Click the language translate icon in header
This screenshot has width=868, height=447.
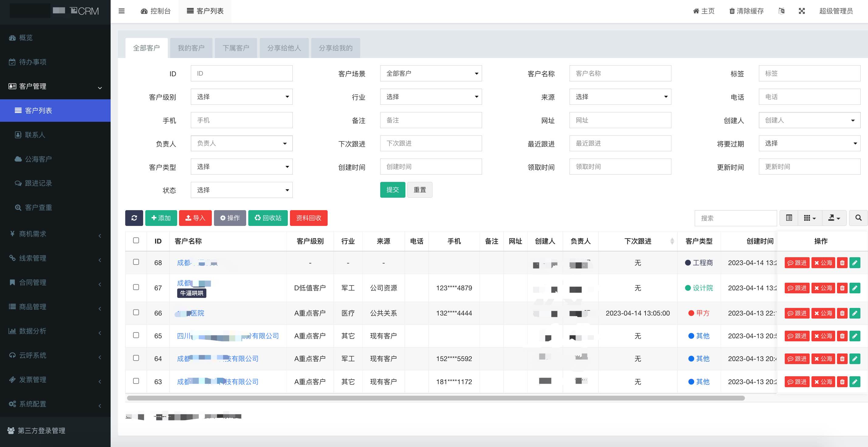pos(781,11)
